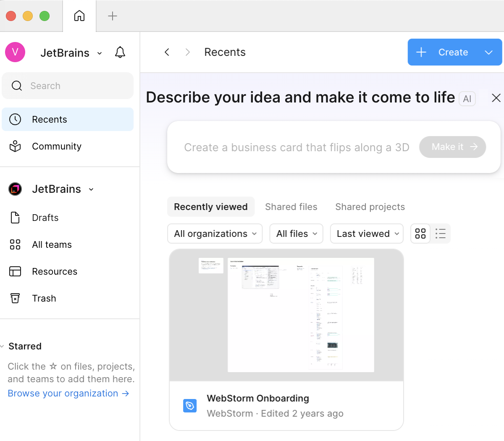Viewport: 504px width, 441px height.
Task: Open the Create options dropdown arrow
Action: (x=488, y=52)
